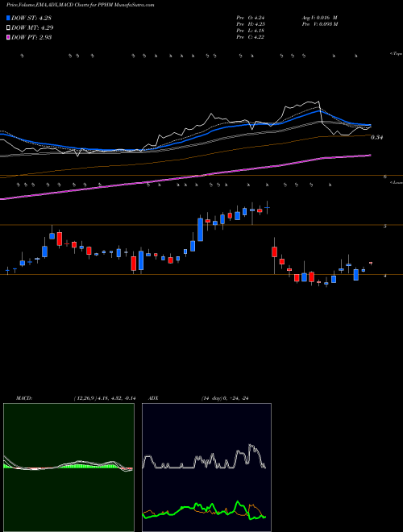The image size is (403, 532).
Task: Open the dark blue ADX indicator chart panel
Action: click(206, 468)
